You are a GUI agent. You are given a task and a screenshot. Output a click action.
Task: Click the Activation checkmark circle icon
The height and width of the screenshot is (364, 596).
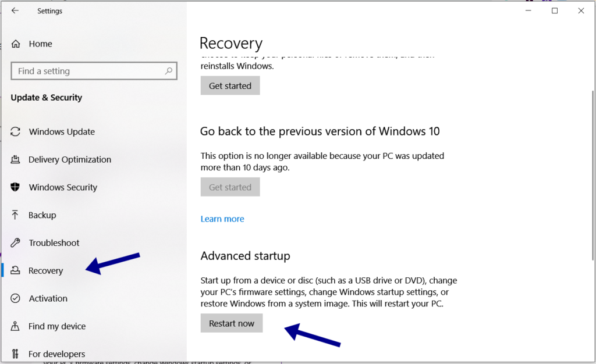tap(16, 298)
